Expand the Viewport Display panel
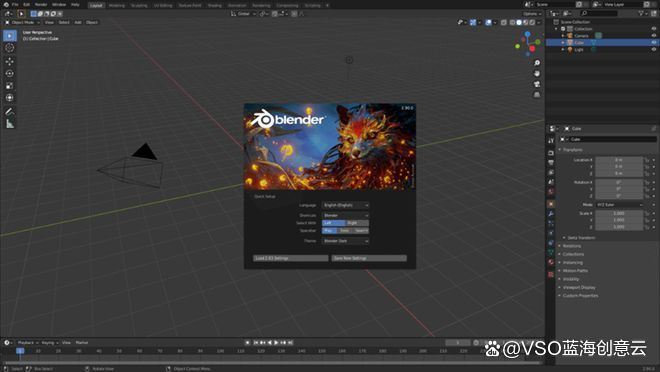Screen dimensions: 660x372 579,287
